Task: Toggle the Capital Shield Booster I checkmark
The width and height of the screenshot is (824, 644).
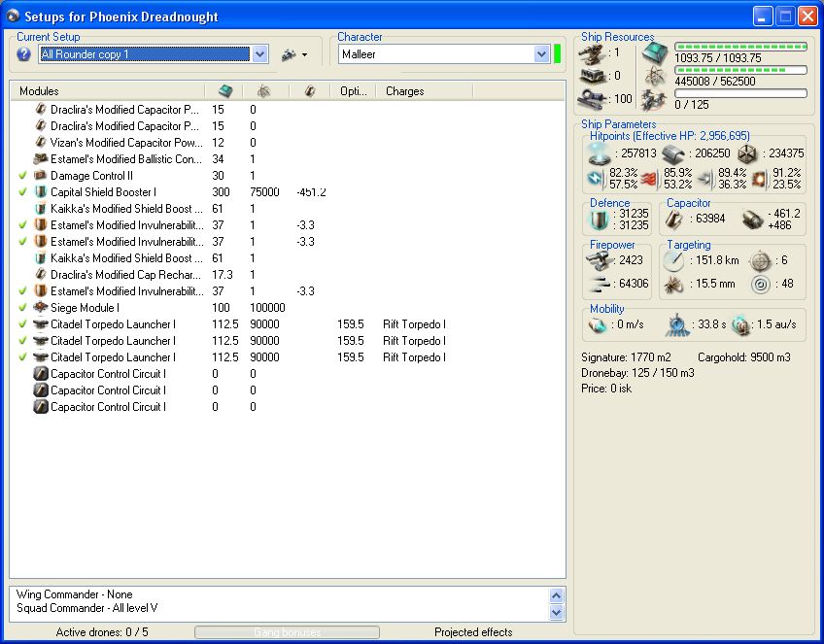Action: (22, 192)
